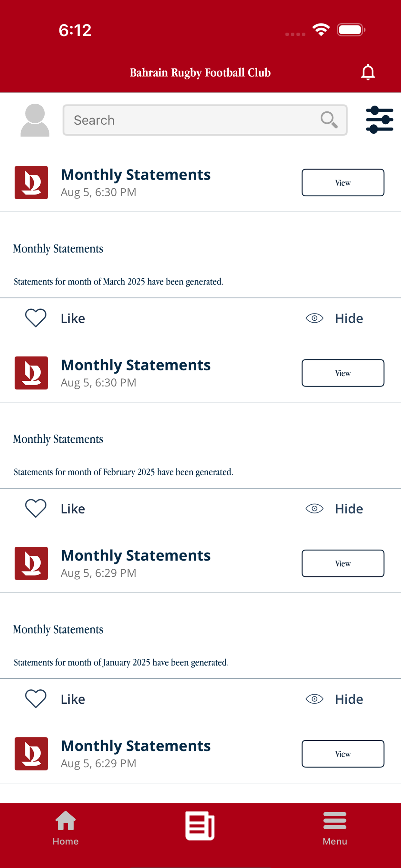Like the February 2025 statement post

[55, 509]
